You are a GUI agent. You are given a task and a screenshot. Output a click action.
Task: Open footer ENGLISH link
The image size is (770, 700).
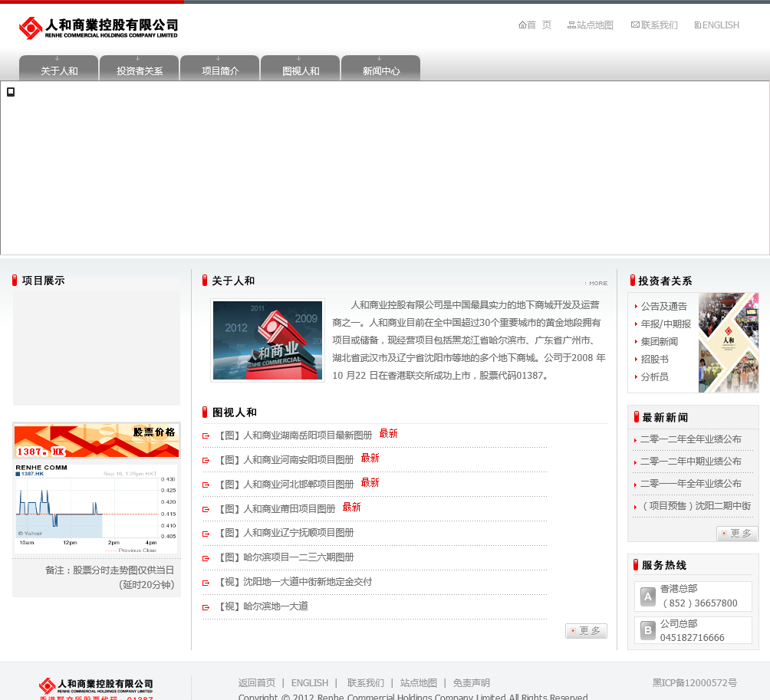(310, 683)
